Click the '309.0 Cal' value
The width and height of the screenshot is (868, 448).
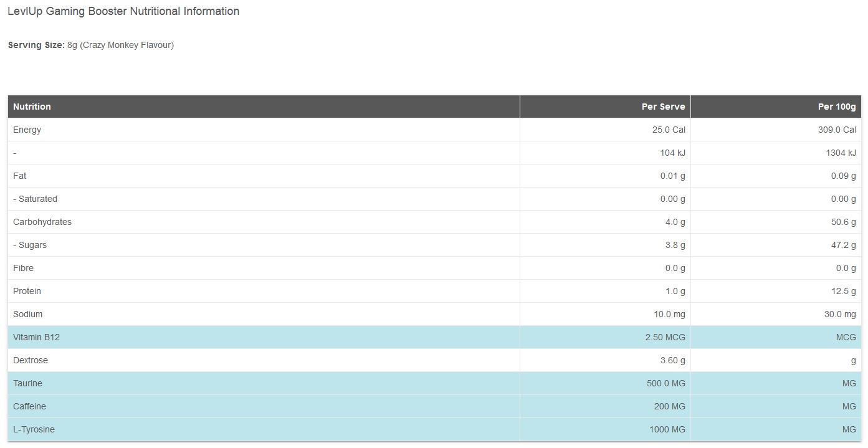[837, 130]
